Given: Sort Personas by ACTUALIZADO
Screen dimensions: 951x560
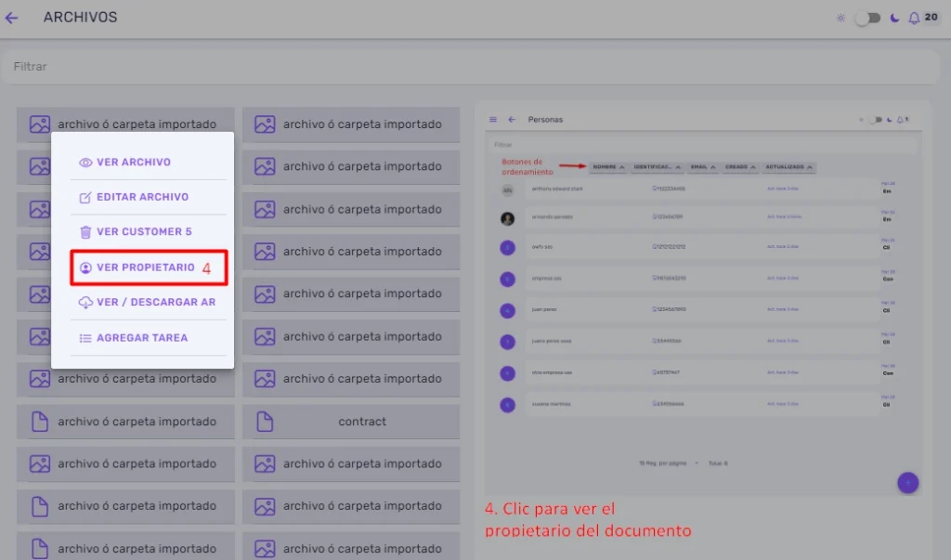Looking at the screenshot, I should tap(788, 167).
